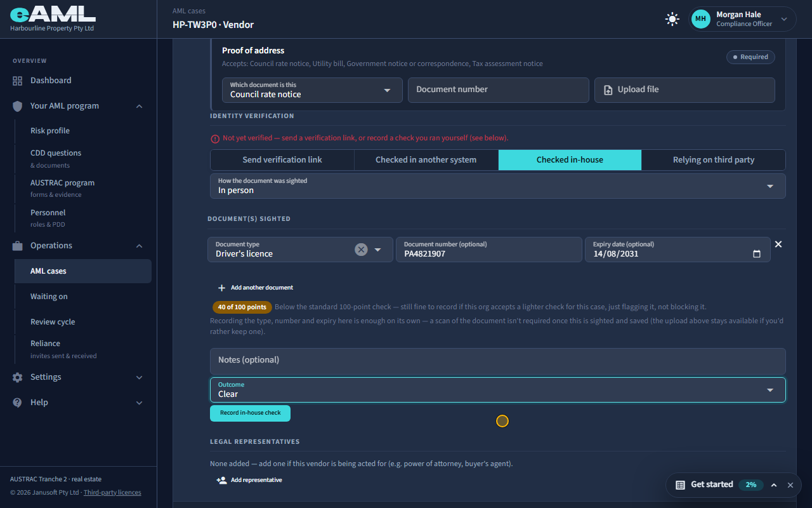The width and height of the screenshot is (812, 508).
Task: Click the calendar icon in Expiry date
Action: tap(757, 254)
